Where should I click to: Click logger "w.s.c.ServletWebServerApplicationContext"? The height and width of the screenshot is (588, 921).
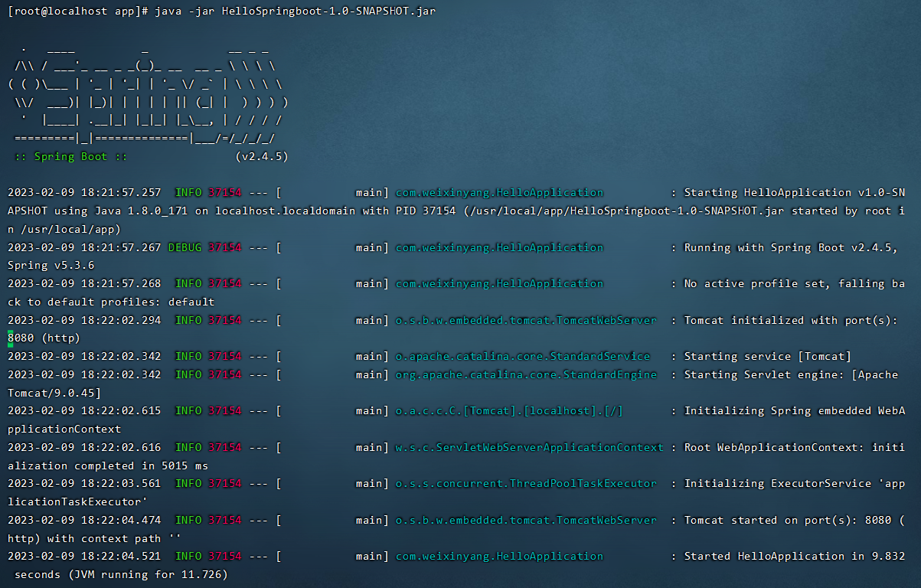tap(529, 447)
